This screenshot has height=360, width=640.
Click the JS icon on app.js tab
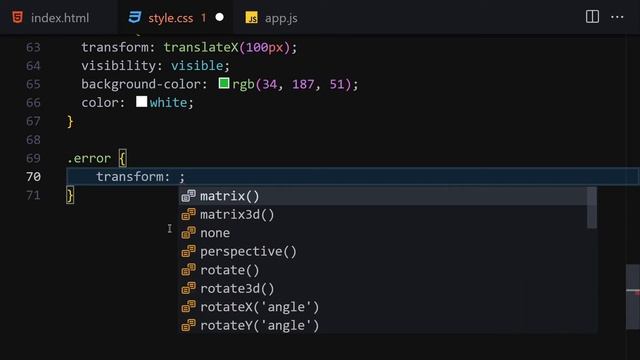point(251,18)
